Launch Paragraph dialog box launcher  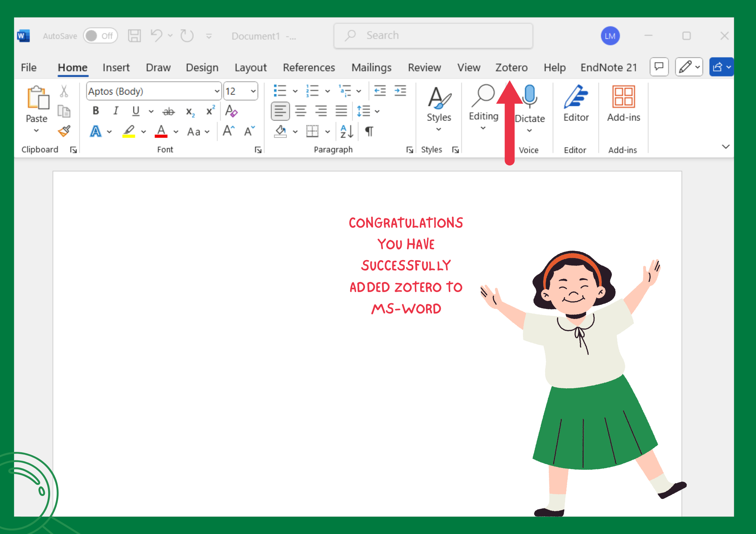click(x=409, y=150)
